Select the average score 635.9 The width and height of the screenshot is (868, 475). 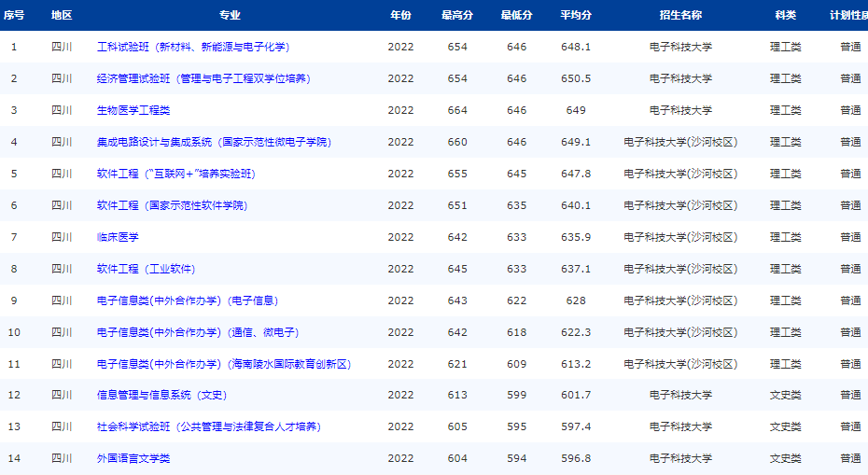tap(576, 237)
